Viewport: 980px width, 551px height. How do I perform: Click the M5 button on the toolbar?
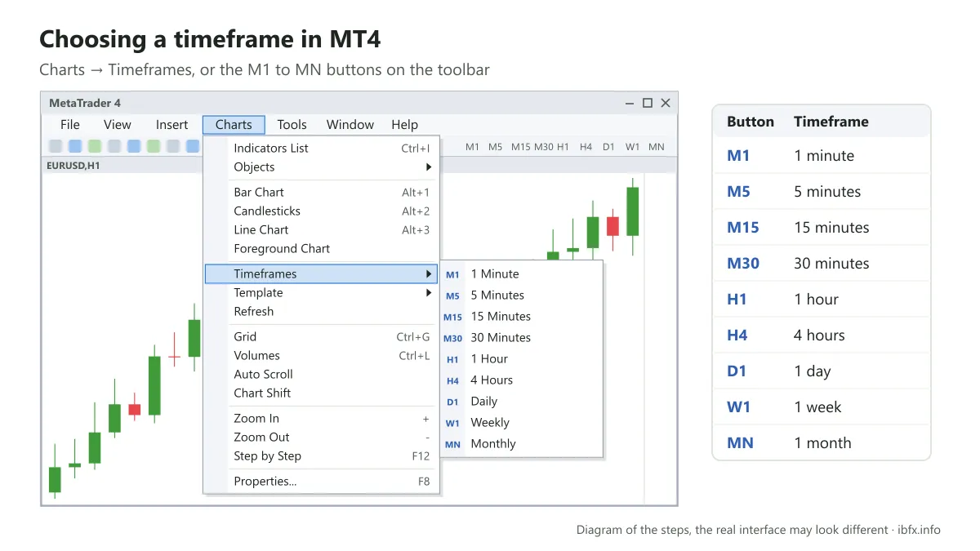[x=496, y=147]
